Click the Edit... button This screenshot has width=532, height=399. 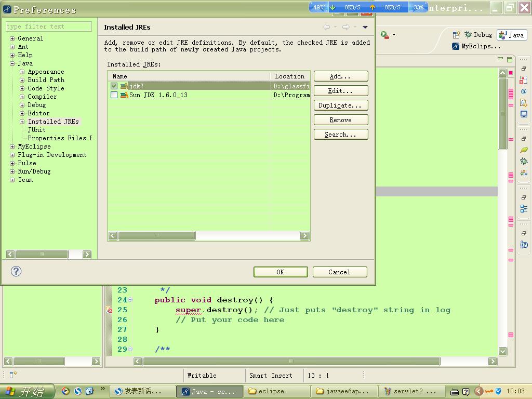click(341, 91)
